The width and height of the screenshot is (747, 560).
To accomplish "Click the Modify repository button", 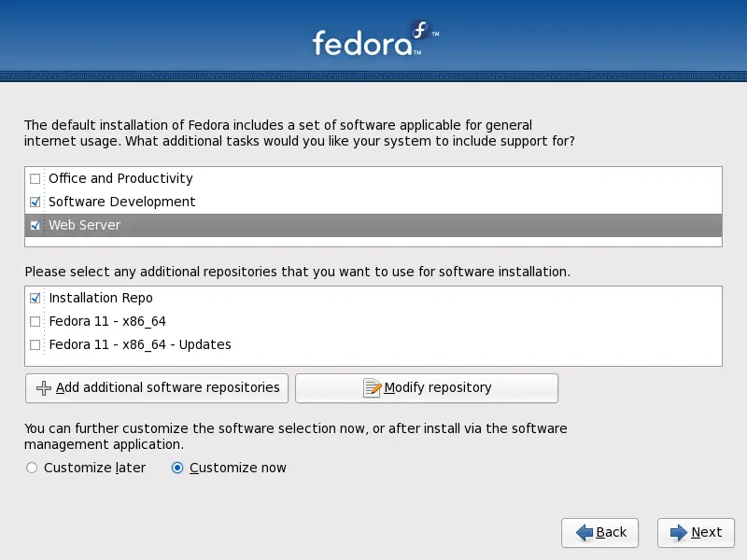I will [427, 388].
